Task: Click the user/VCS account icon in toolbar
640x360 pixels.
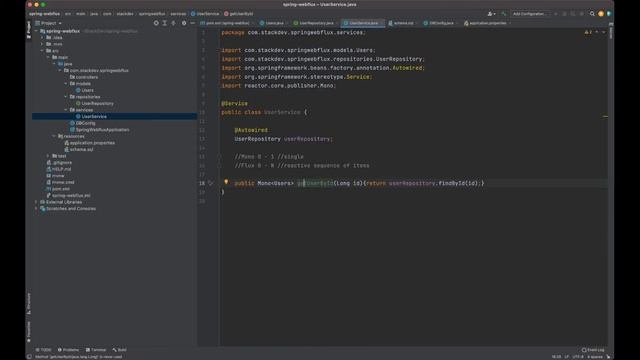Action: pos(491,14)
